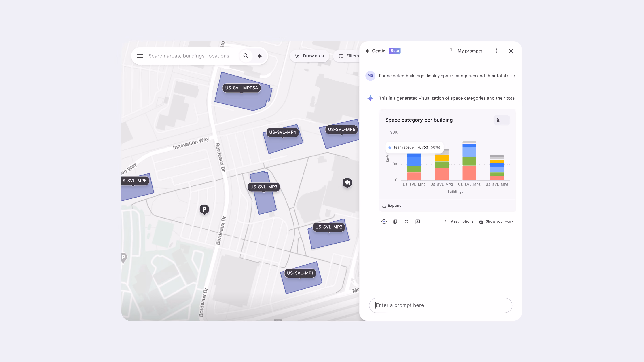This screenshot has height=362, width=644.
Task: Open the hamburger menu in search bar
Action: coord(140,56)
